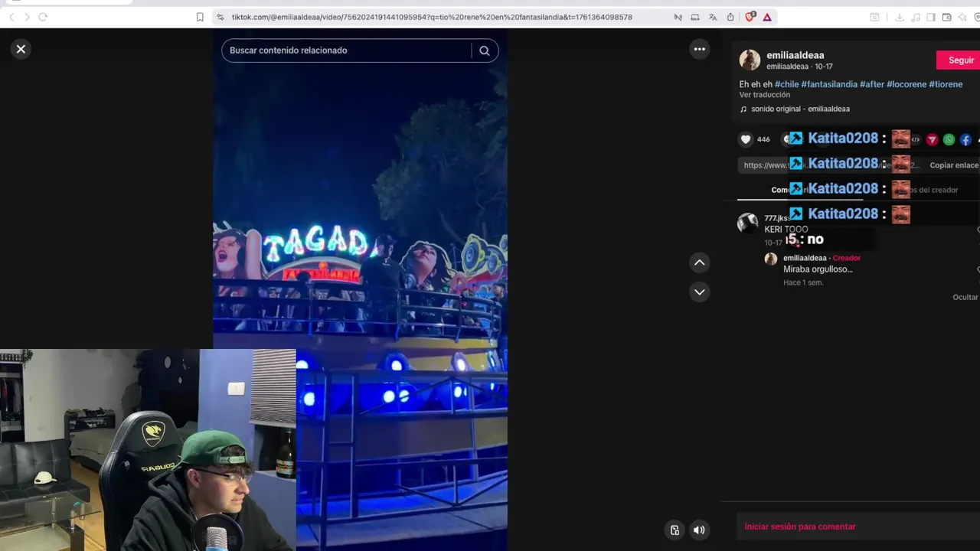
Task: Click the 'Copiar enlace' button
Action: [954, 165]
